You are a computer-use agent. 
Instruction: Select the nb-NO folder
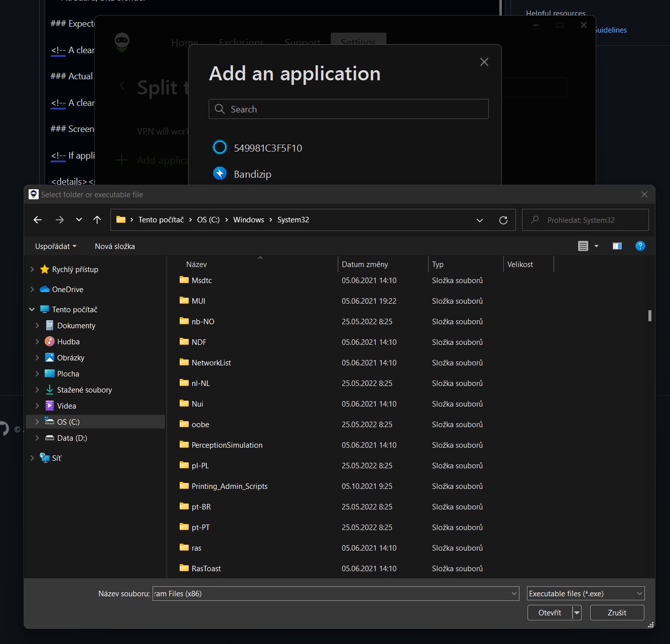203,321
